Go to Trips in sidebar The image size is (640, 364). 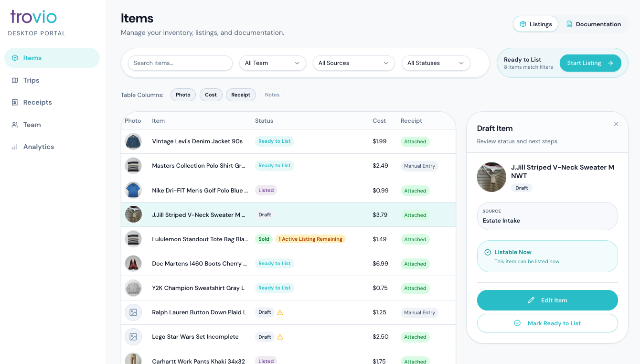tap(52, 80)
